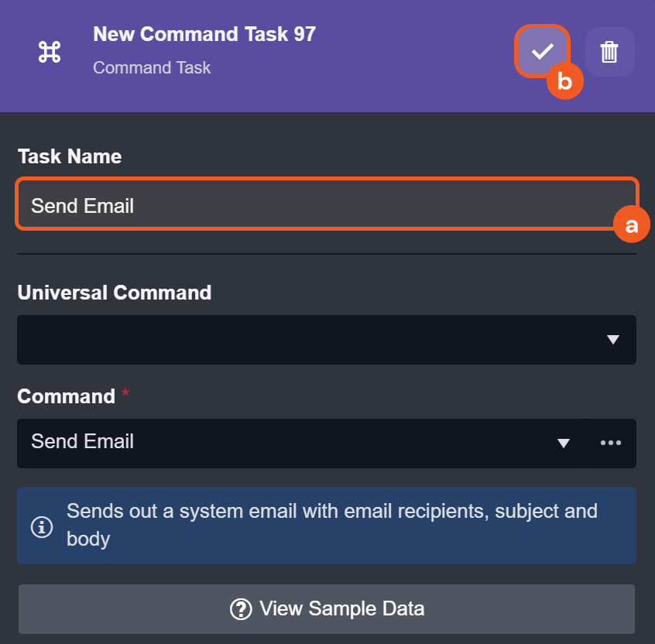This screenshot has width=655, height=644.
Task: Click the Universal Command label
Action: (114, 293)
